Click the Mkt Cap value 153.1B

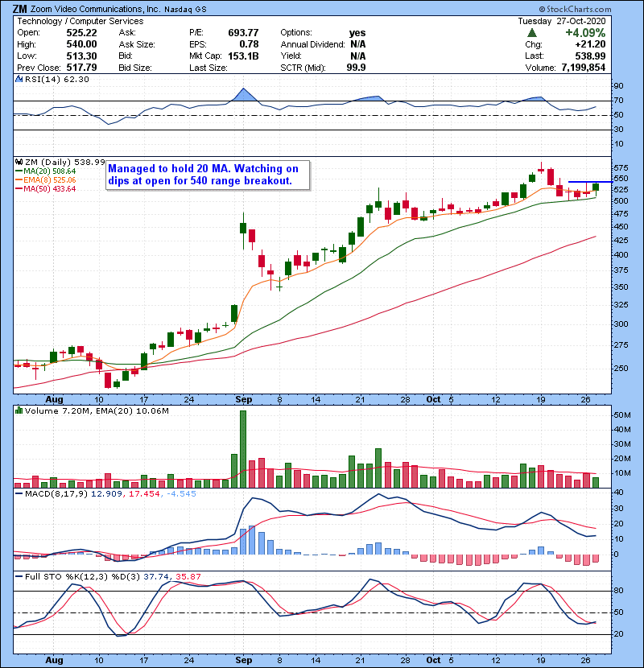[243, 56]
